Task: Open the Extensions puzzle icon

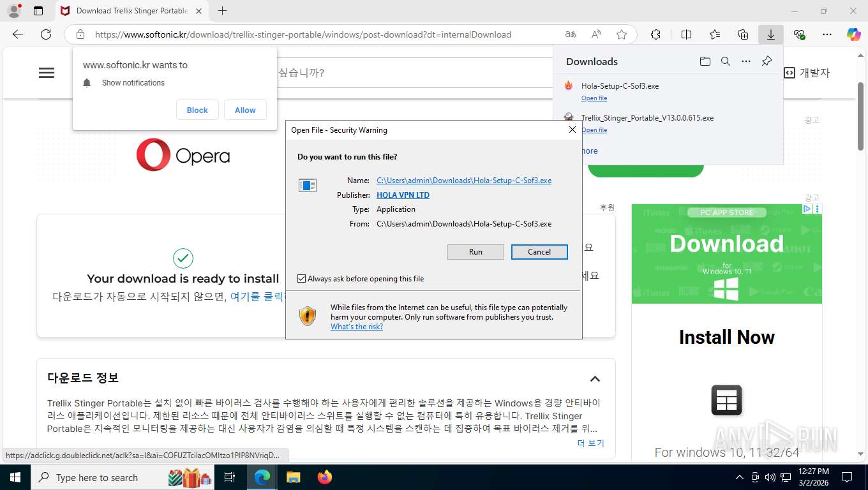Action: tap(655, 34)
